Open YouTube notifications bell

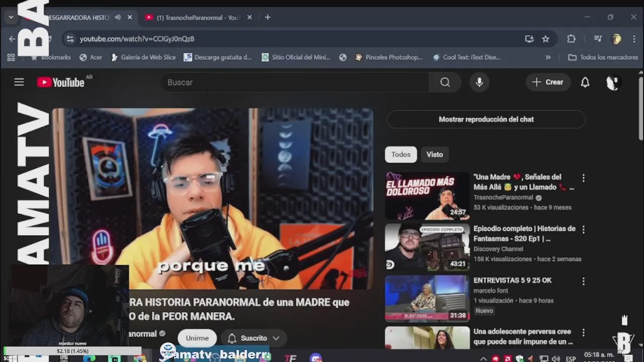pos(585,82)
